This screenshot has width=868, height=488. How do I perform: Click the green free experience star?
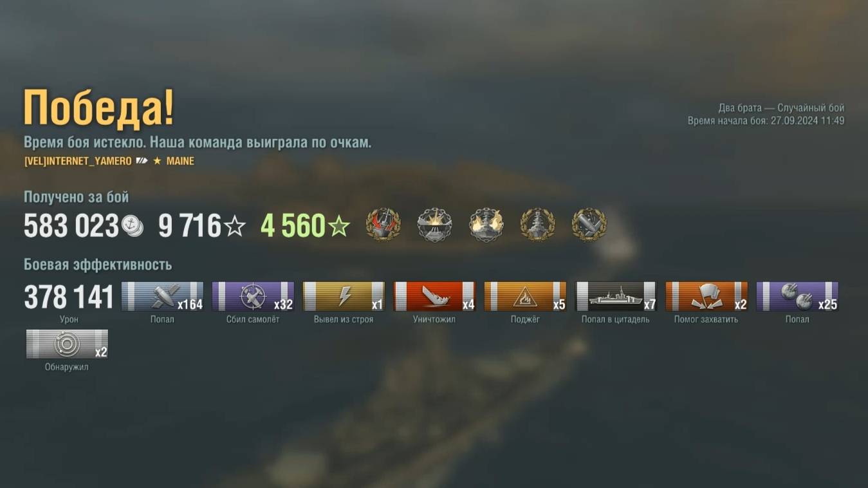coord(339,226)
